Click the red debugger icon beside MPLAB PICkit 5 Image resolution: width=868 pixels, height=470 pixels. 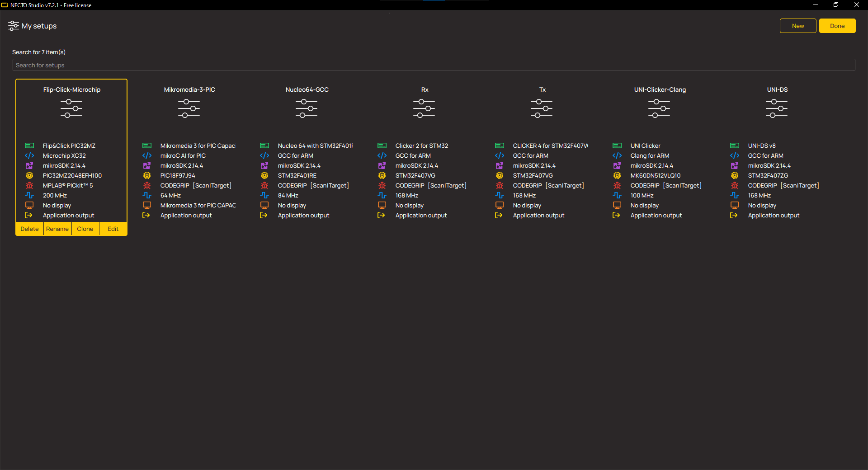point(29,185)
